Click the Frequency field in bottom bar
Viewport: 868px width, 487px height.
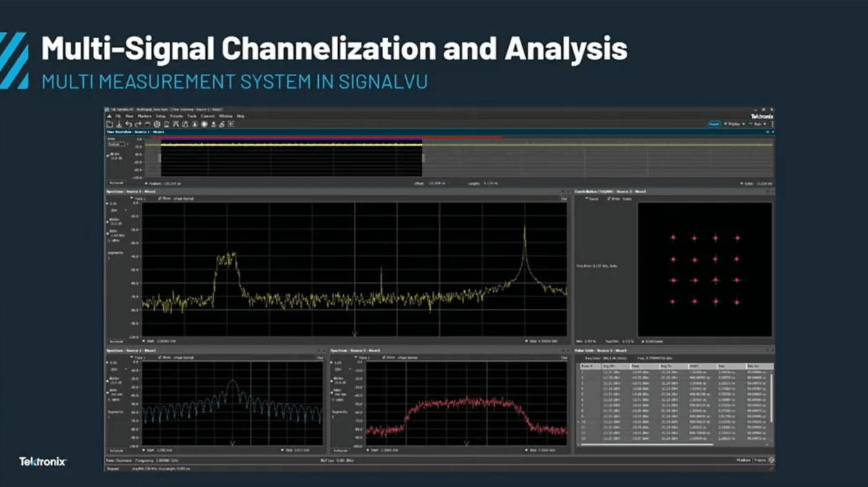156,460
